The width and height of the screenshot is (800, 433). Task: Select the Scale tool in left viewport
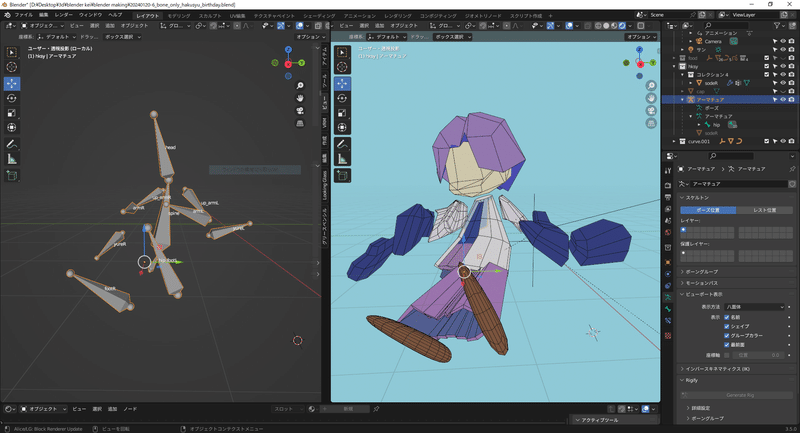click(x=12, y=113)
